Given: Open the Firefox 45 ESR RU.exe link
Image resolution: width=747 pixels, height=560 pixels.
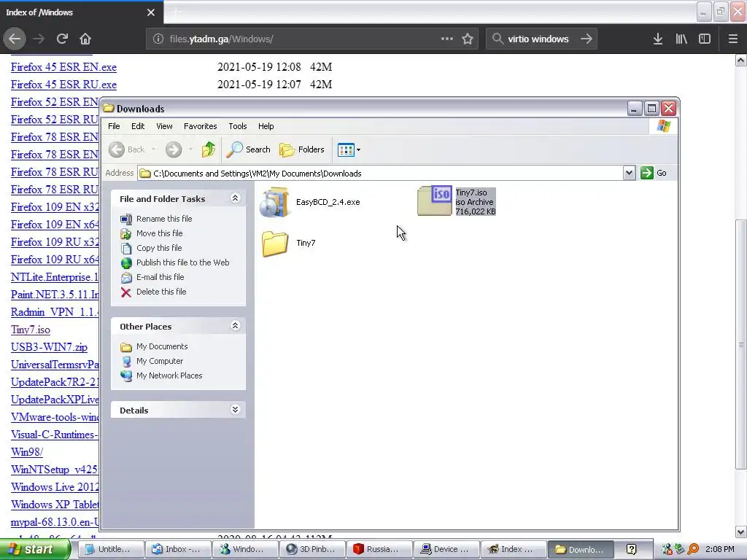Looking at the screenshot, I should click(64, 85).
